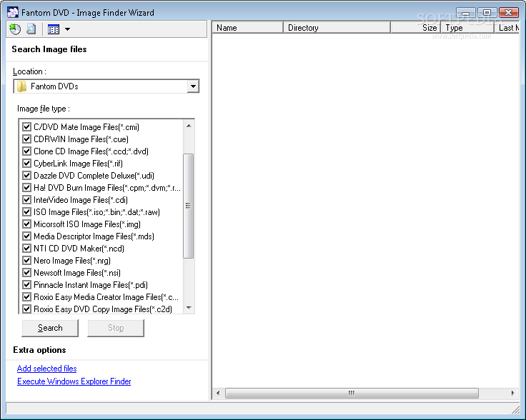Click the results horizontal scrollbar right arrow
Viewport: 526px width, 420px height.
click(513, 393)
